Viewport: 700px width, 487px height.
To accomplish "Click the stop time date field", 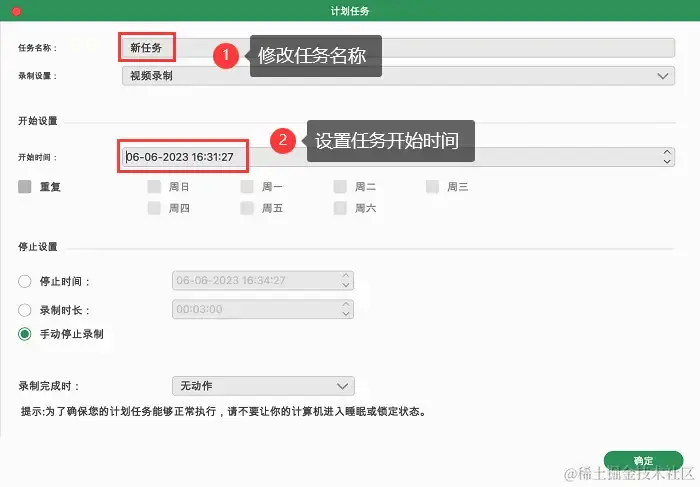I will pos(263,280).
